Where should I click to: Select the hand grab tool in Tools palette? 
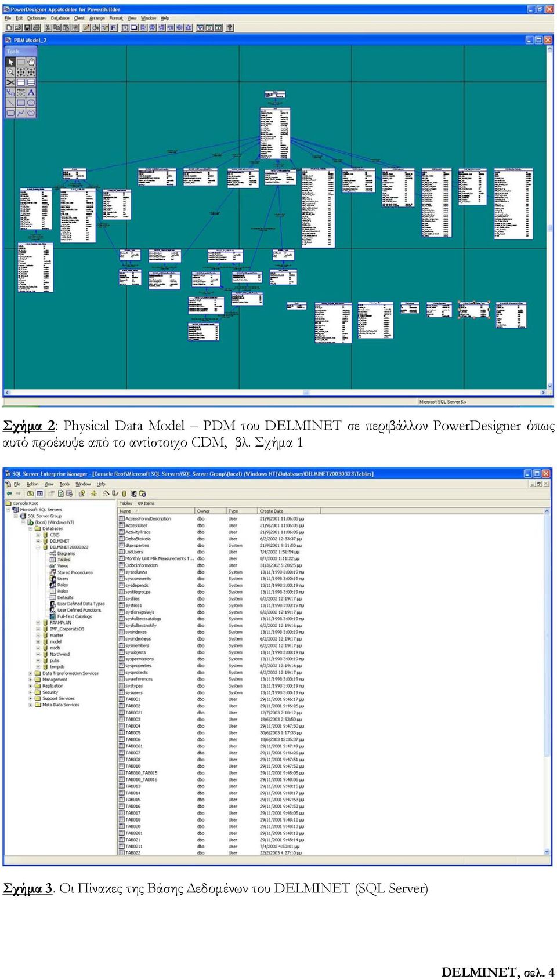31,61
